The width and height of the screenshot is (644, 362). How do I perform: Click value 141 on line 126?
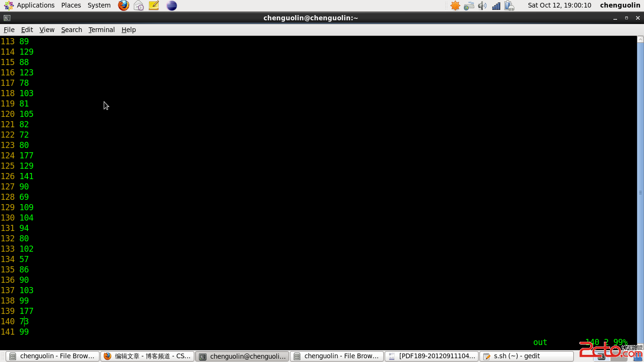coord(26,176)
